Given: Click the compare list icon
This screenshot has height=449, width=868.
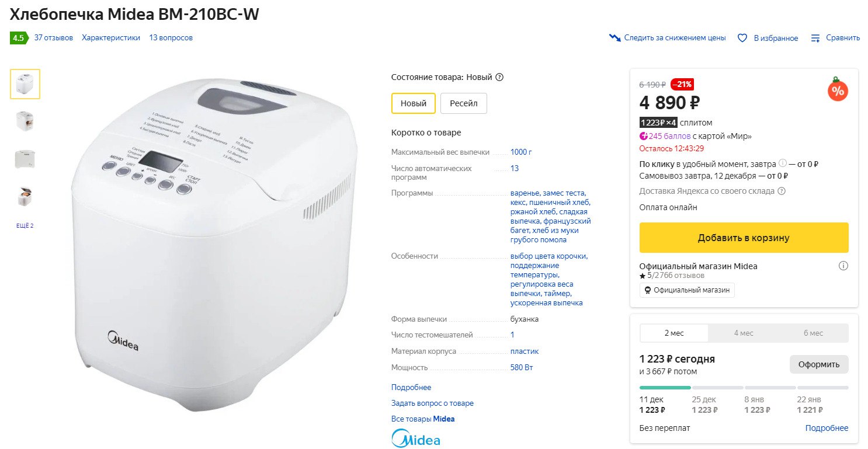Looking at the screenshot, I should (x=815, y=38).
